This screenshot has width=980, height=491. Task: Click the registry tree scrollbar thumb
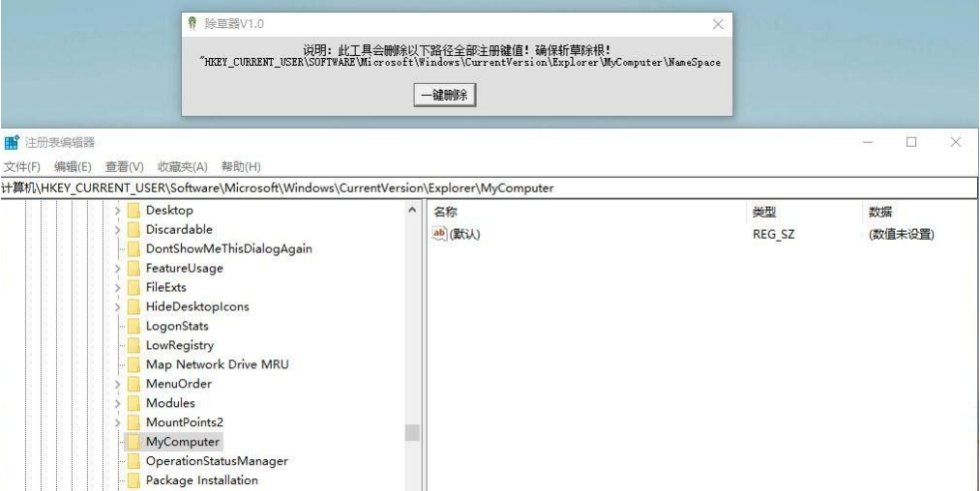(412, 432)
